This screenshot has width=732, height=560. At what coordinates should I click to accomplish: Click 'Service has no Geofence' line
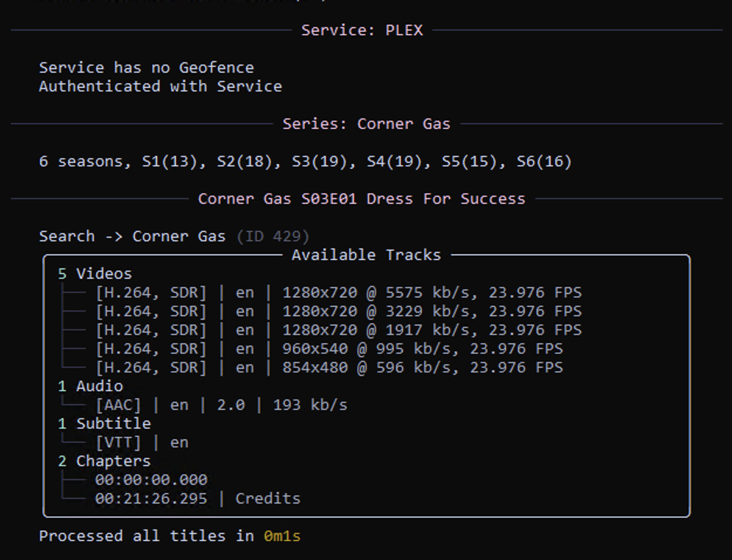click(146, 68)
